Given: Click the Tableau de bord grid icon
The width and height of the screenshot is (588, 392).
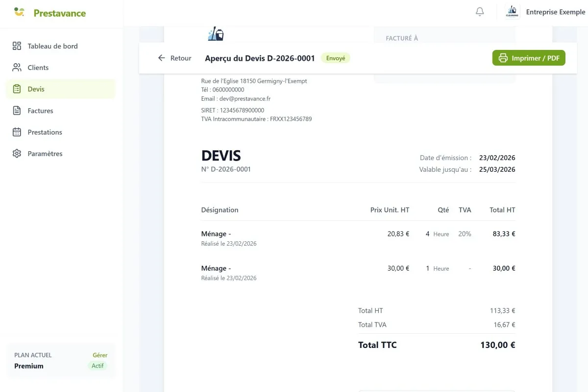Looking at the screenshot, I should (x=17, y=46).
